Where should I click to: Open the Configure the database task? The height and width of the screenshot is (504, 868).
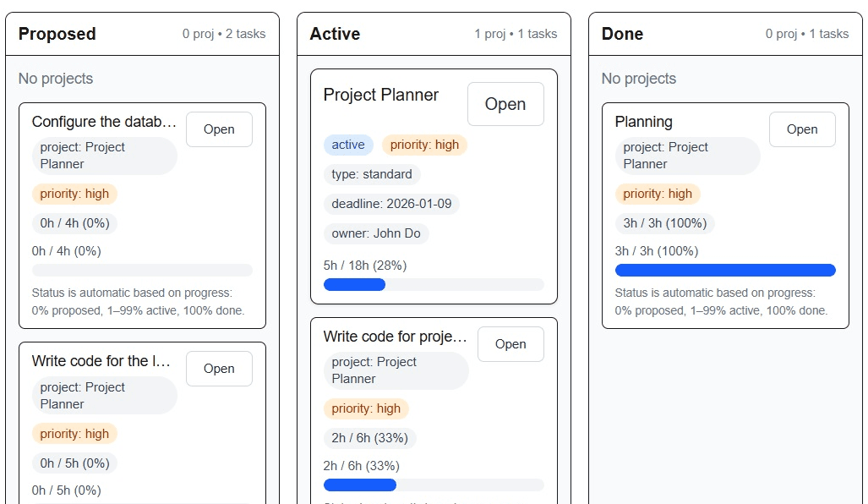click(218, 129)
